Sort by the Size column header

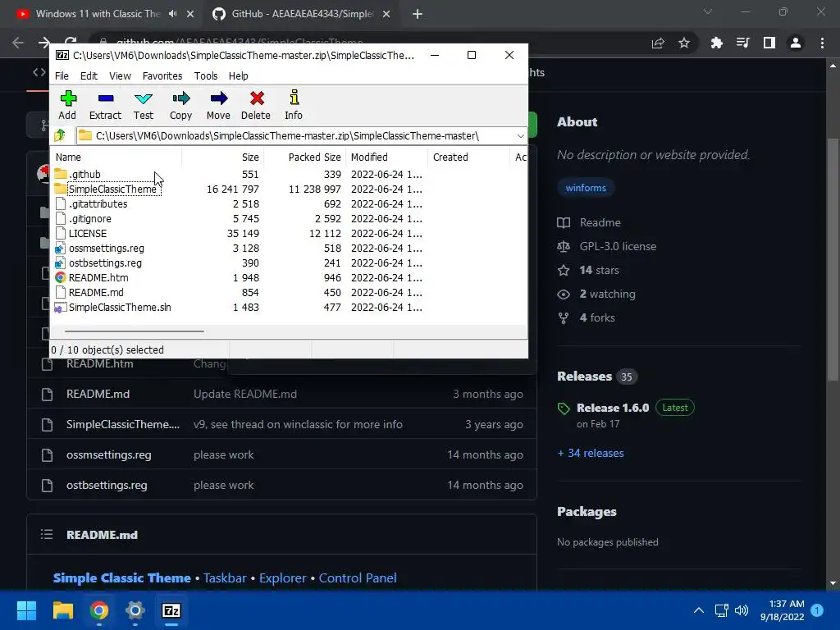(223, 157)
